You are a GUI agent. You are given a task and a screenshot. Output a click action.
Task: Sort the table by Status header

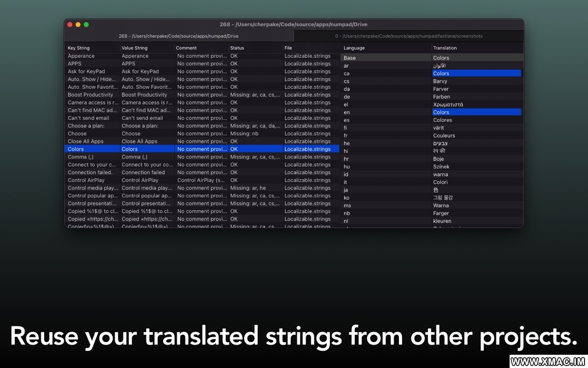point(237,48)
